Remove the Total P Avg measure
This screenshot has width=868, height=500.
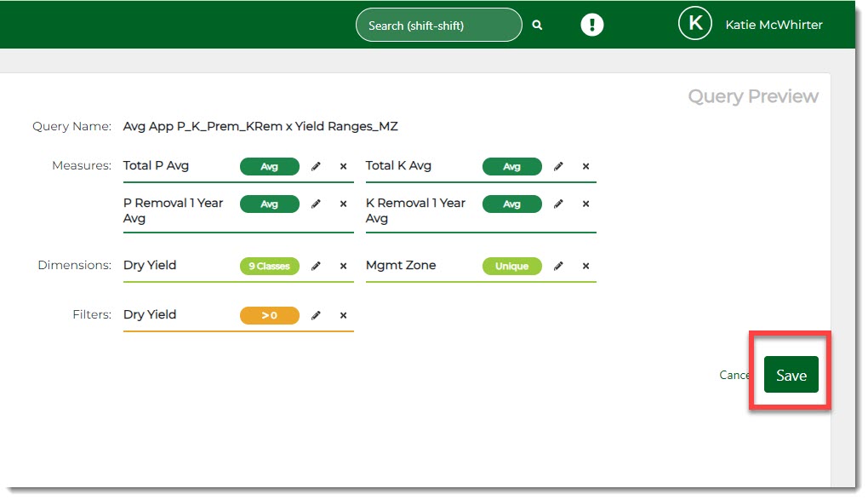pos(343,167)
